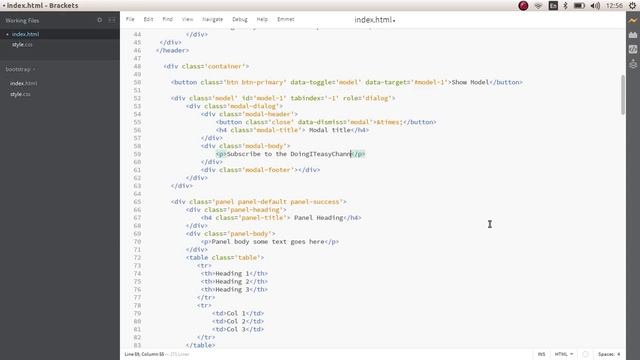Screen dimensions: 640x360
Task: Click table class='table' tag on line 72
Action: 225,258
